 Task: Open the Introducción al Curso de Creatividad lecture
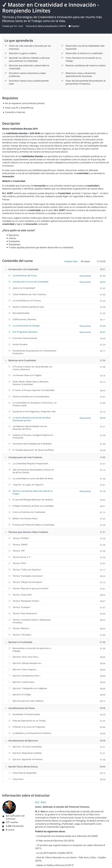pyautogui.click(x=31, y=282)
